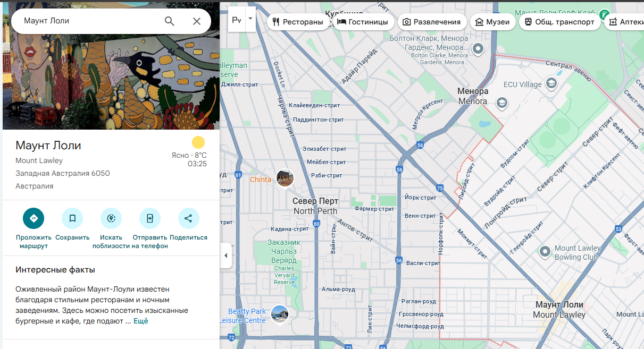The image size is (644, 349).
Task: Click the route 60 highway shield
Action: tap(316, 224)
